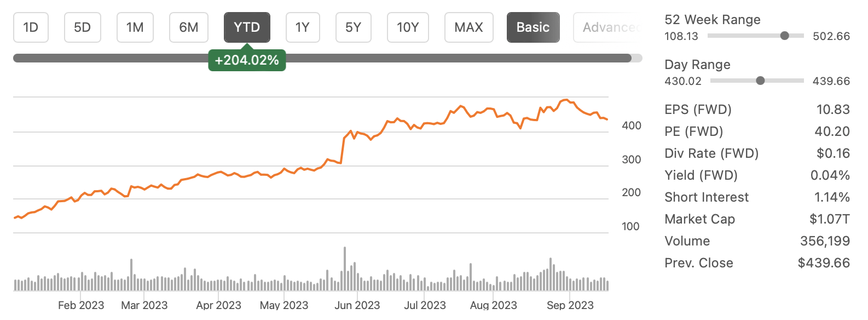This screenshot has width=868, height=320.
Task: Select the 1D time range
Action: coord(31,27)
